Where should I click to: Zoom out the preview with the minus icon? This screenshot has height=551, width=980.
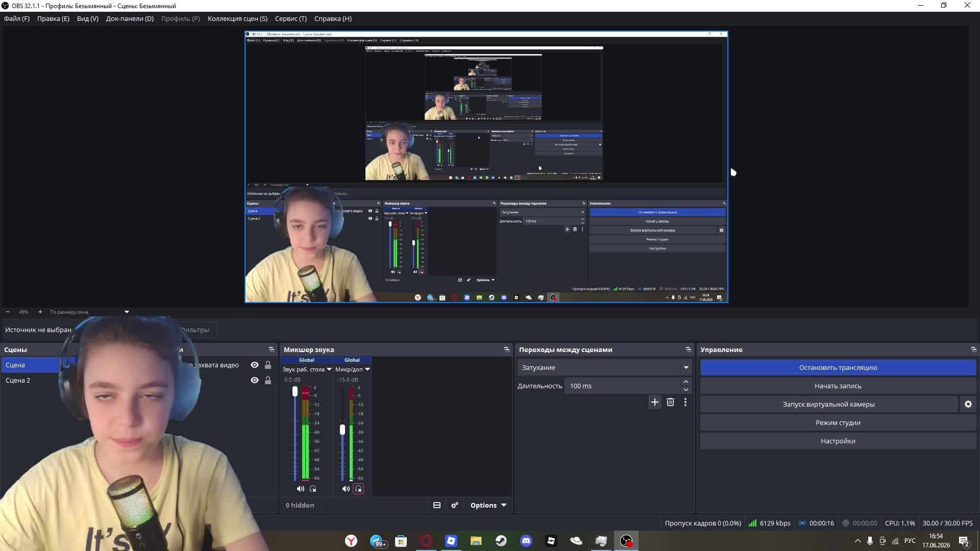click(8, 312)
